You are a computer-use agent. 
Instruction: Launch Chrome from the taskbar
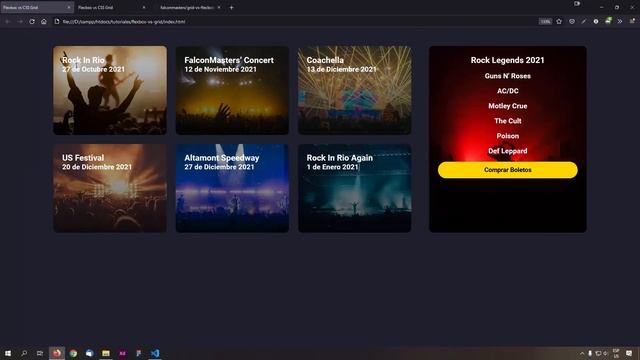73,353
